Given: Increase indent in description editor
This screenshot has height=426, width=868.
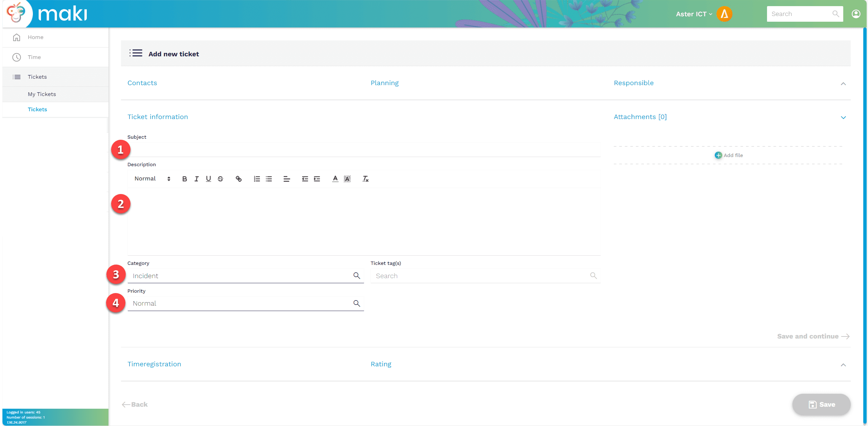Looking at the screenshot, I should pyautogui.click(x=317, y=179).
